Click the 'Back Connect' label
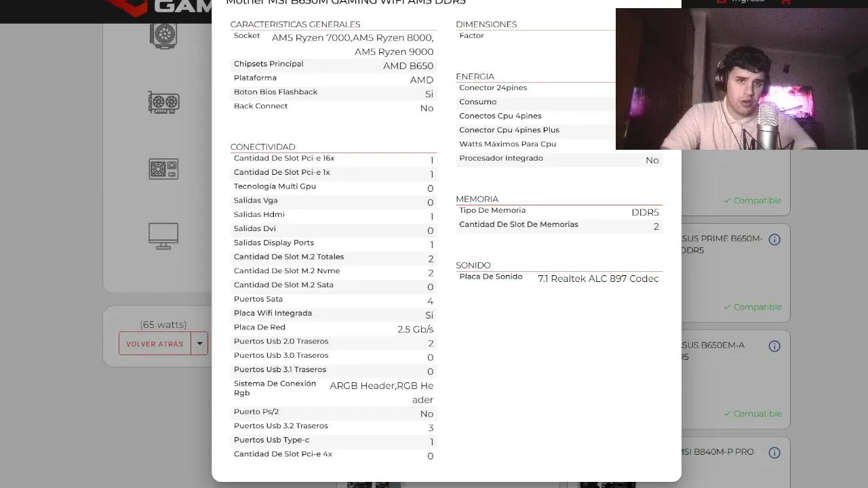Image resolution: width=868 pixels, height=488 pixels. (260, 106)
